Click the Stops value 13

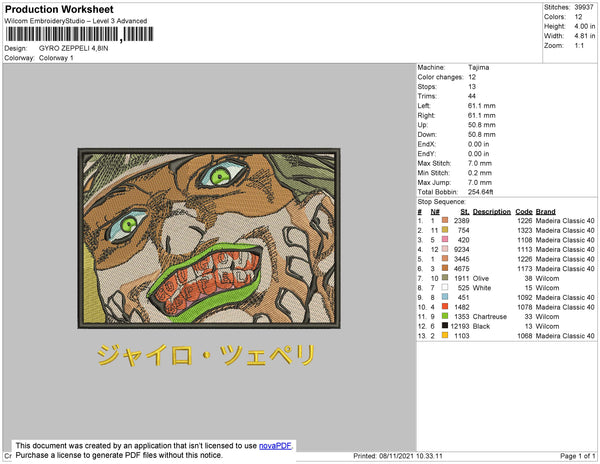click(x=472, y=86)
